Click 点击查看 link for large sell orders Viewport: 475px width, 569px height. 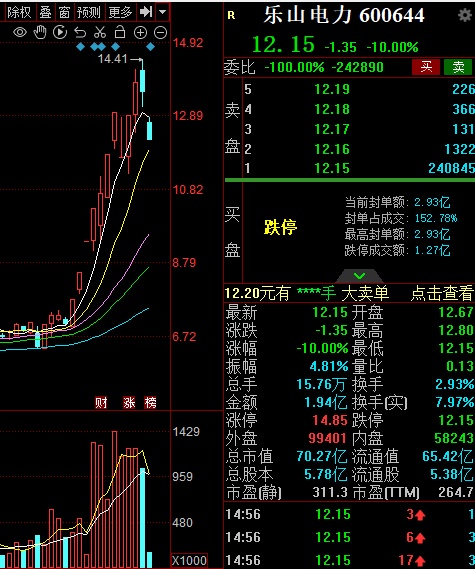pos(442,293)
